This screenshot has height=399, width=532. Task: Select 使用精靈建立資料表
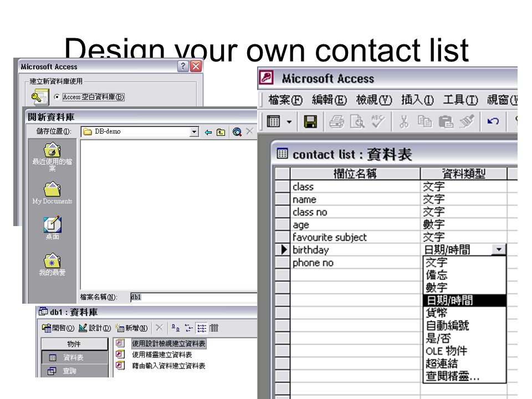tap(162, 355)
